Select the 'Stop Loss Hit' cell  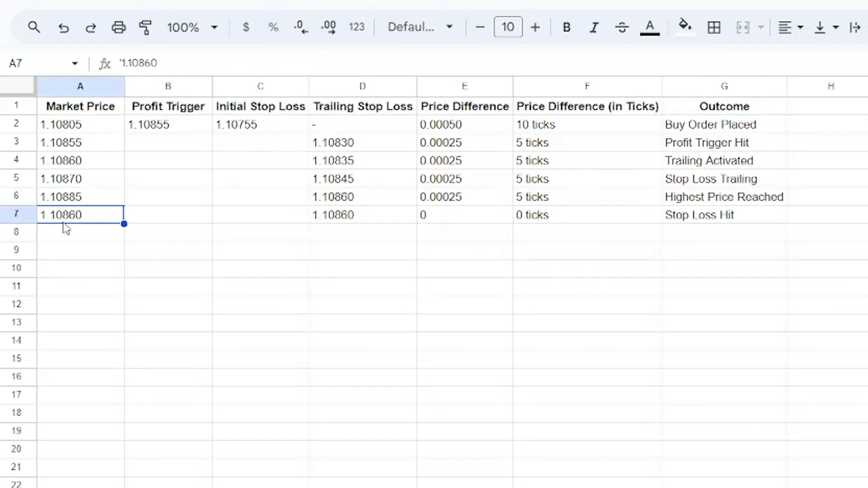(725, 215)
